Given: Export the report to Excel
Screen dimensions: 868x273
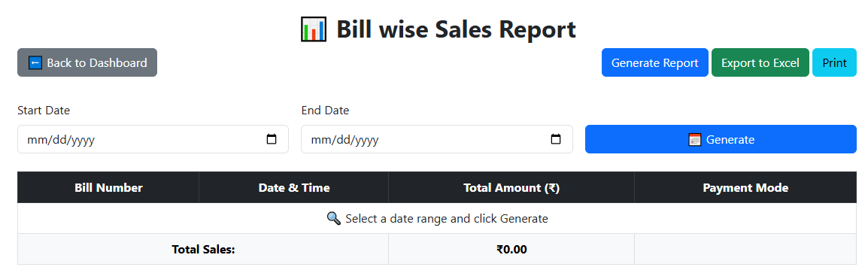Looking at the screenshot, I should tap(760, 62).
